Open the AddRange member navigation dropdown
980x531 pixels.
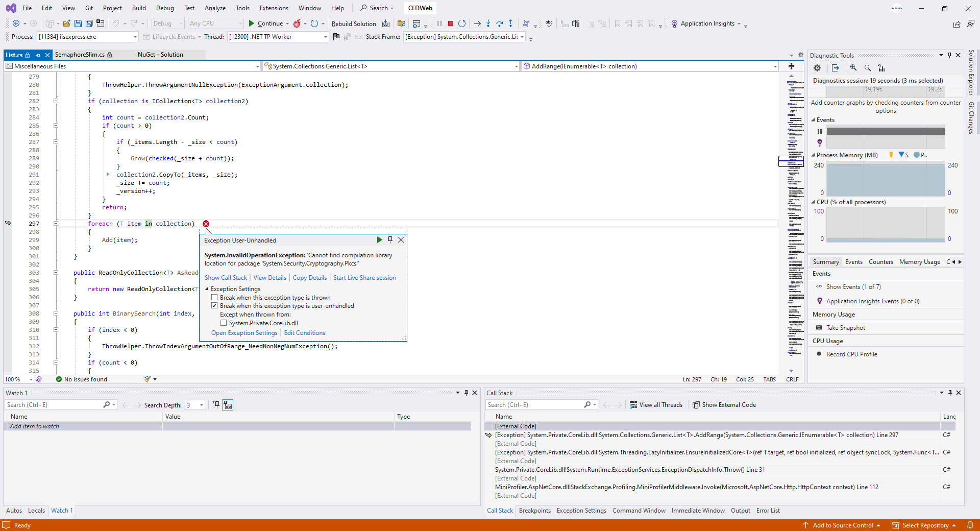point(775,66)
